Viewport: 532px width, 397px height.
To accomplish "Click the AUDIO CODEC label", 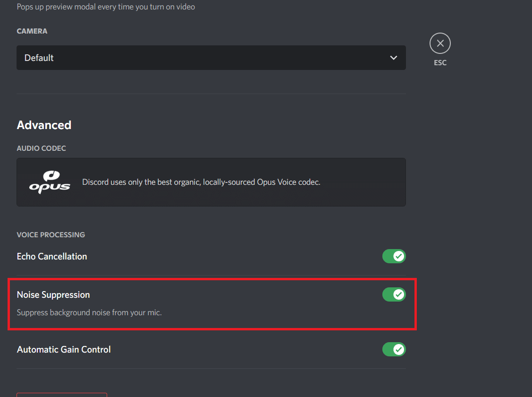I will [x=41, y=148].
